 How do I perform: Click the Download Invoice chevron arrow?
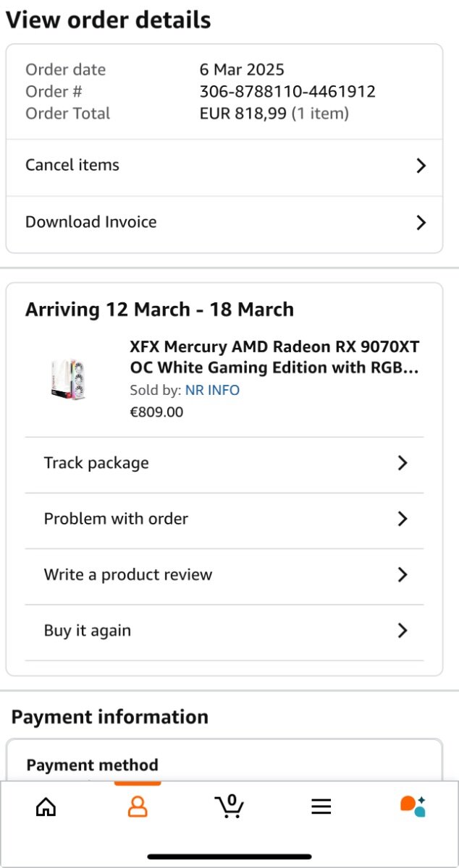(421, 223)
